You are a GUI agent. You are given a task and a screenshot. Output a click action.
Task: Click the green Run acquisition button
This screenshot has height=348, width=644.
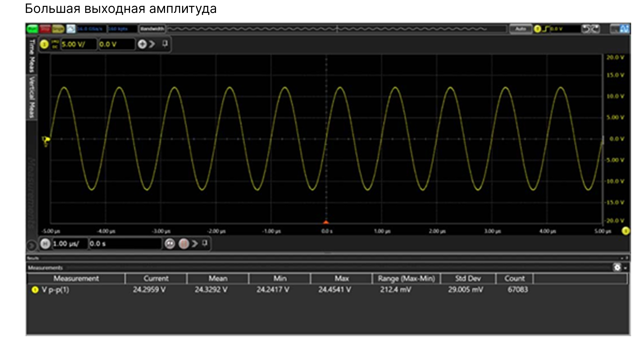pyautogui.click(x=32, y=29)
